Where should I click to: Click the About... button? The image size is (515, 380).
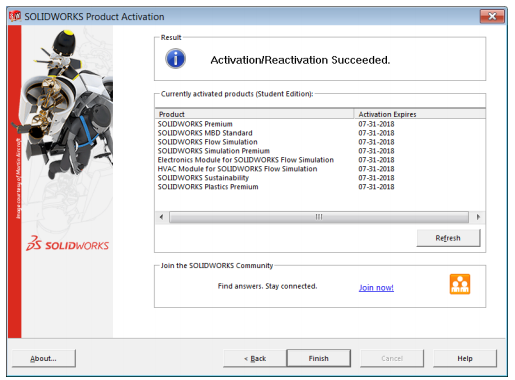tap(44, 358)
